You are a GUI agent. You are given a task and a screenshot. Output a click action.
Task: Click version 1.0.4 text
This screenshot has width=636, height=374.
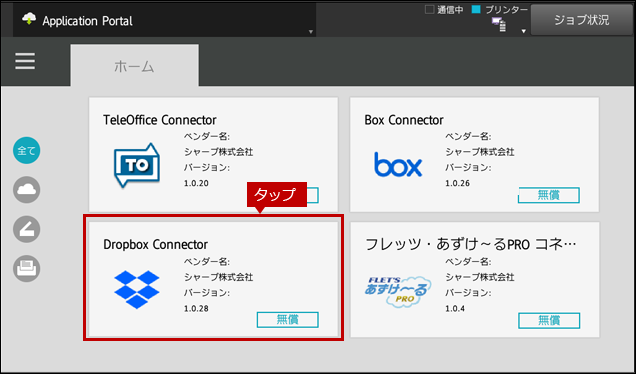[455, 309]
